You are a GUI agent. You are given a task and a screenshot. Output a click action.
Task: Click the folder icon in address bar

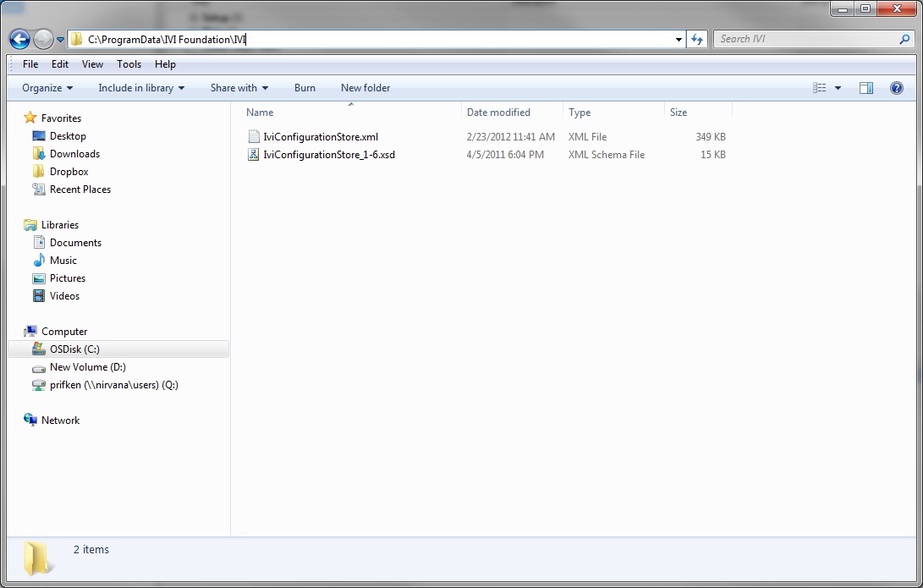pyautogui.click(x=76, y=40)
